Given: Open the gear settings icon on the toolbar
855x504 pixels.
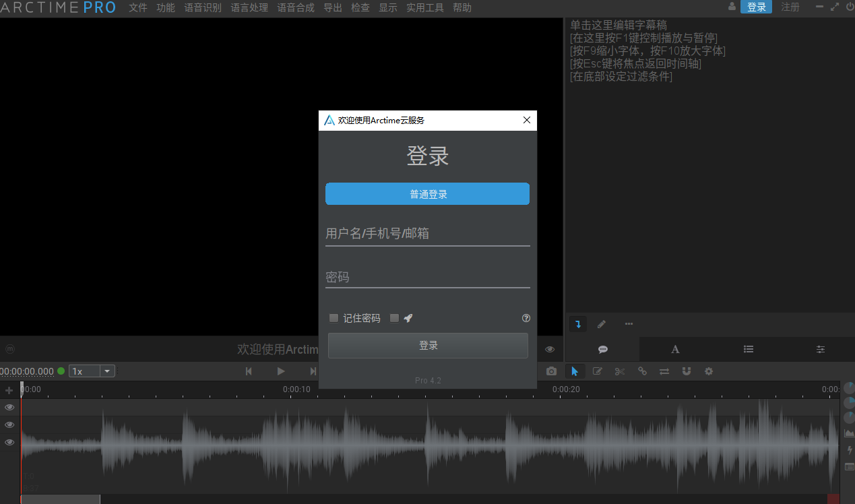Looking at the screenshot, I should pos(708,371).
